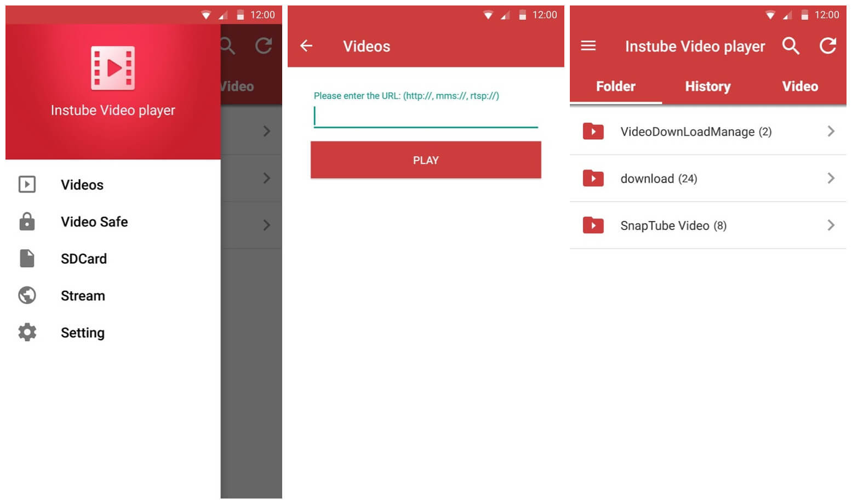Tap the search icon on main screen
The width and height of the screenshot is (852, 504).
click(x=791, y=46)
